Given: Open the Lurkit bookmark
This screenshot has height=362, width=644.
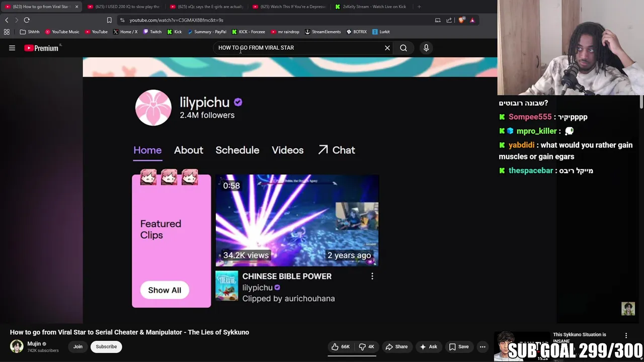Looking at the screenshot, I should click(x=381, y=32).
